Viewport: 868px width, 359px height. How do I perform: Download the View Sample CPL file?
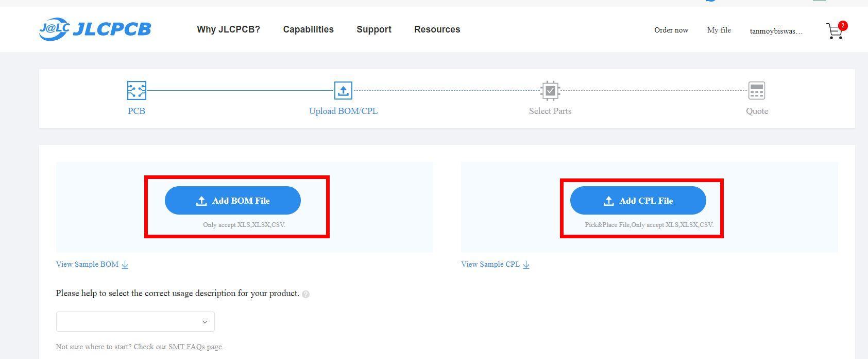pos(496,264)
